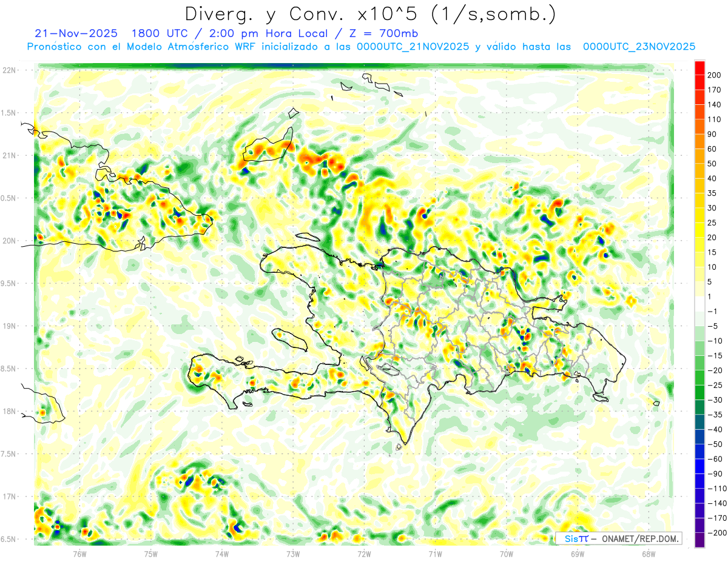
Task: Select the date text "21-Nov-2025 1800 UTC"
Action: [x=112, y=33]
